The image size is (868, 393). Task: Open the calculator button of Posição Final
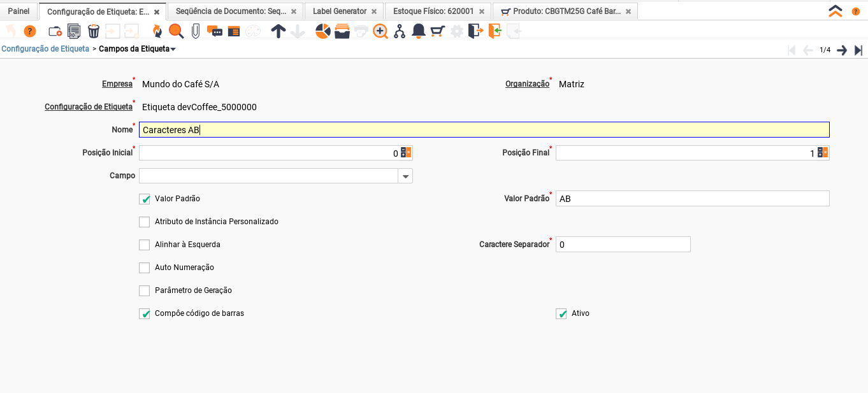[x=823, y=153]
